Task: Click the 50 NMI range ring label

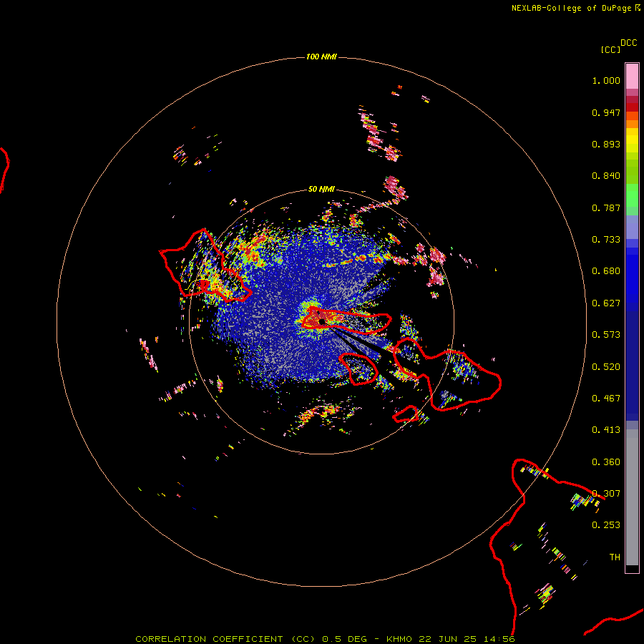Action: tap(321, 189)
